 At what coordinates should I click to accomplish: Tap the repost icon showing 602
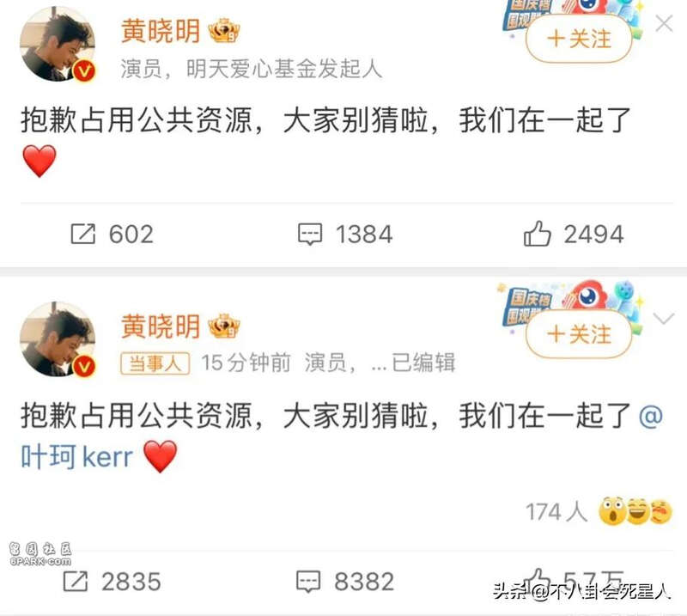pos(82,234)
